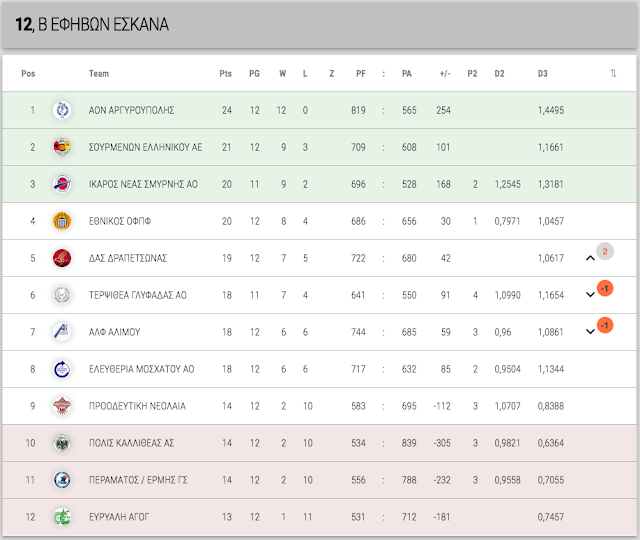Image resolution: width=640 pixels, height=540 pixels.
Task: Select the ΔΑΣ ΔΡΑΠΕΤΣΩΝΑΣ red logo
Action: [62, 258]
